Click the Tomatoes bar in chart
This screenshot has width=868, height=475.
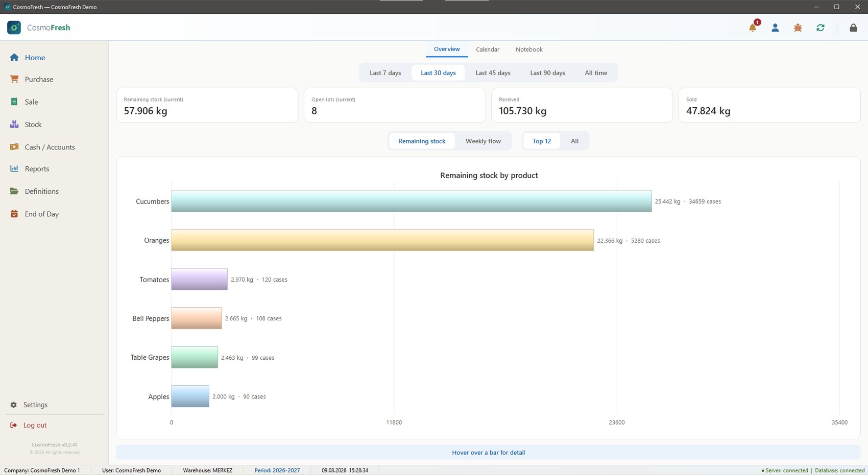[x=200, y=279]
